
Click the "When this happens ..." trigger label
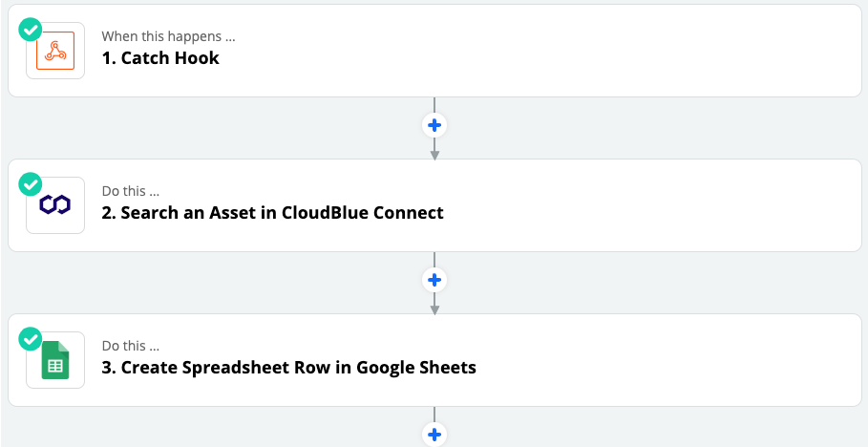click(169, 36)
